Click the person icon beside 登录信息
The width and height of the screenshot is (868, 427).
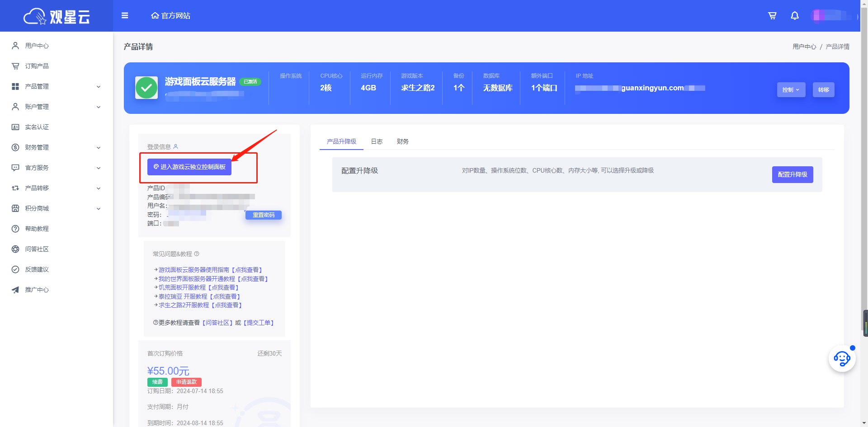point(176,146)
